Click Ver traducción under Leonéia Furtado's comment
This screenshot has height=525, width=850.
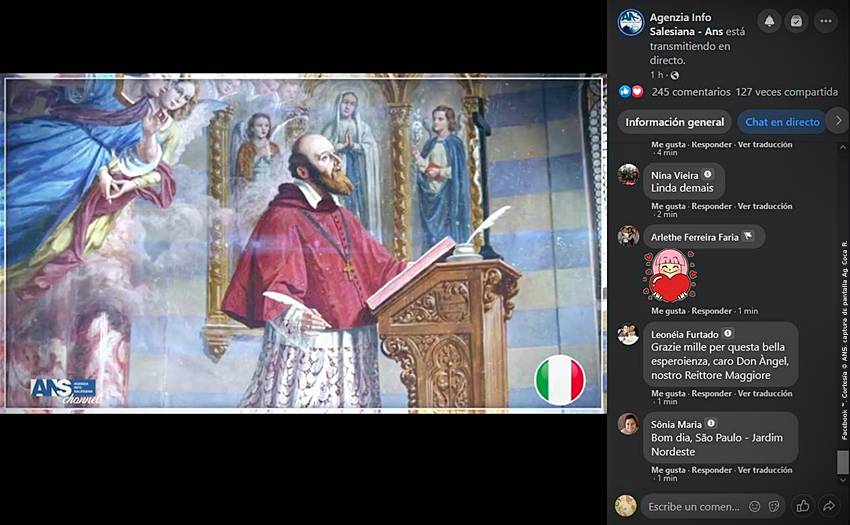pos(765,393)
